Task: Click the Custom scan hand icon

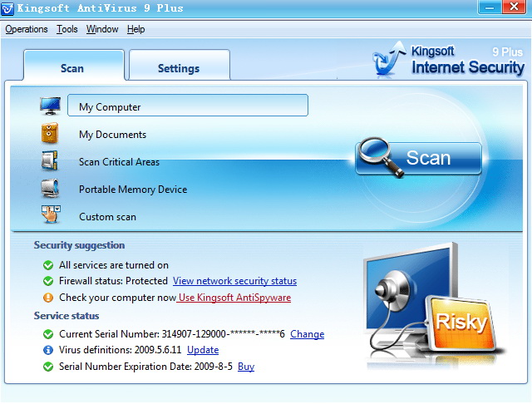Action: [51, 214]
